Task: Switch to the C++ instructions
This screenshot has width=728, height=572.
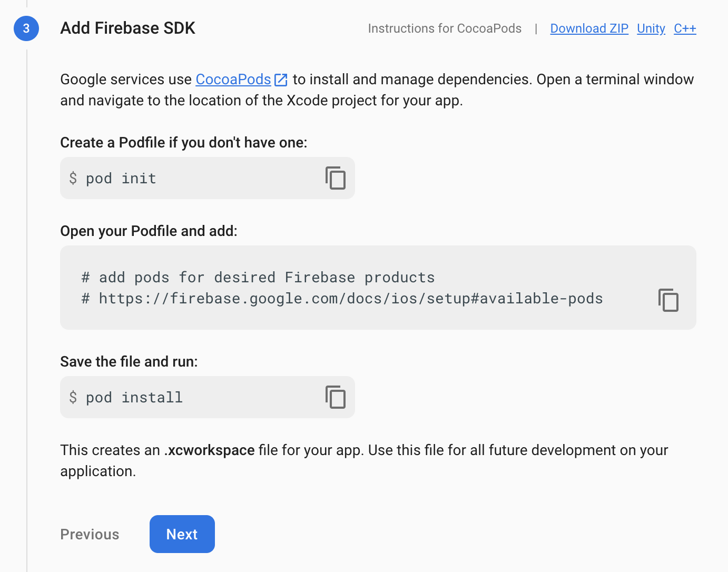Action: pyautogui.click(x=685, y=28)
